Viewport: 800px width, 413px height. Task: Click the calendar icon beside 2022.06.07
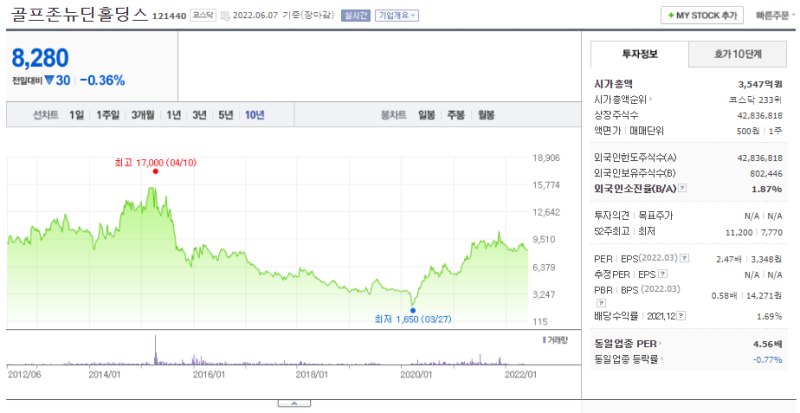click(x=226, y=16)
